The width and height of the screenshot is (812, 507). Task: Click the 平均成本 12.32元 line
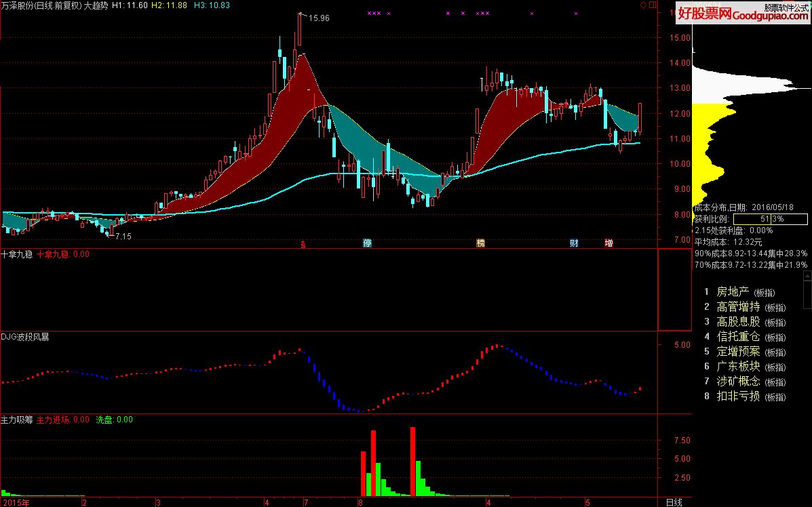728,242
